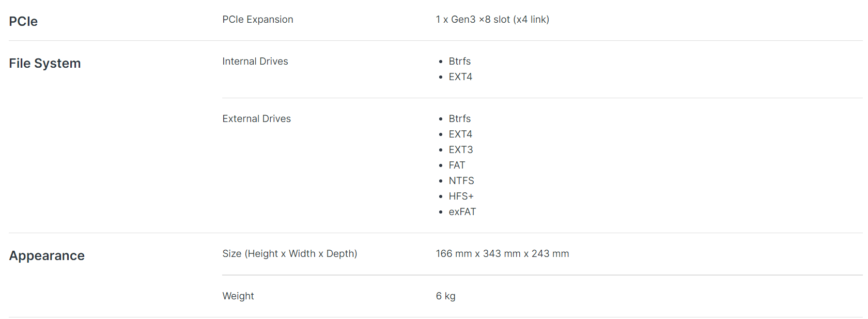The image size is (868, 319).
Task: Select the exFAT list entry
Action: click(462, 212)
